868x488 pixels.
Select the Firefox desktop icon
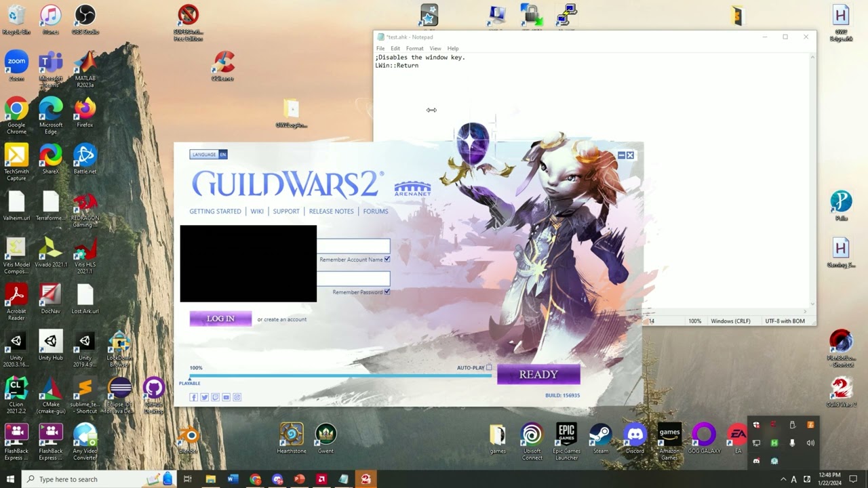point(85,113)
